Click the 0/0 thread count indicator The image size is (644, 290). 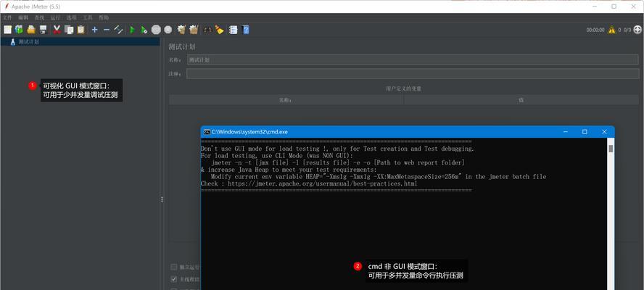click(x=627, y=30)
